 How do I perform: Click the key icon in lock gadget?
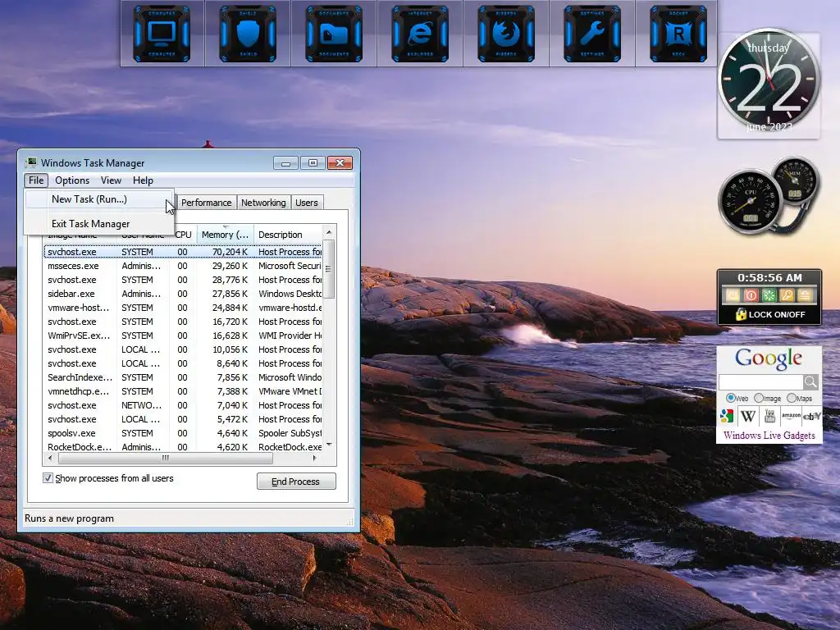pyautogui.click(x=787, y=295)
